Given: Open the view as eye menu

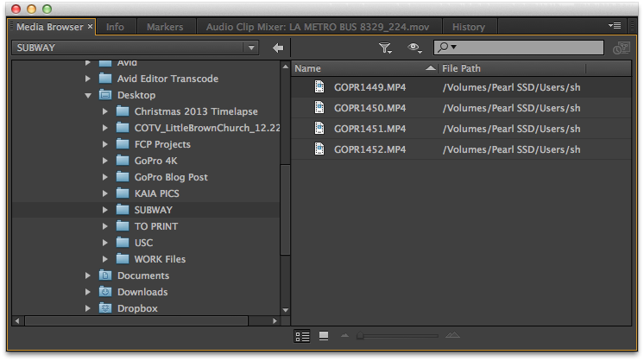Looking at the screenshot, I should 414,48.
